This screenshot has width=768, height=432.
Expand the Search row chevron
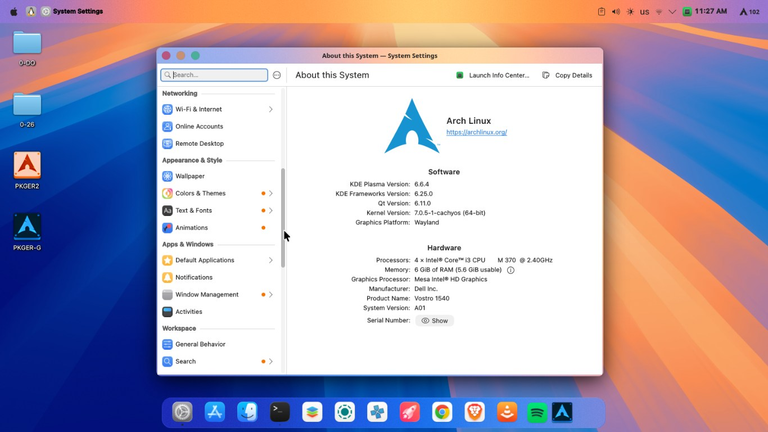pyautogui.click(x=270, y=361)
